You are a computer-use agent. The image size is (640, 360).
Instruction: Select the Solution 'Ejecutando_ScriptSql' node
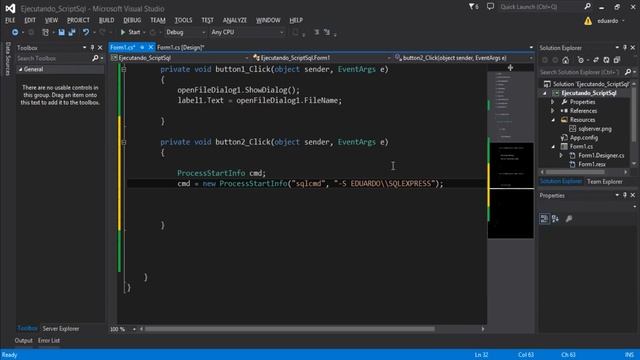pos(586,84)
